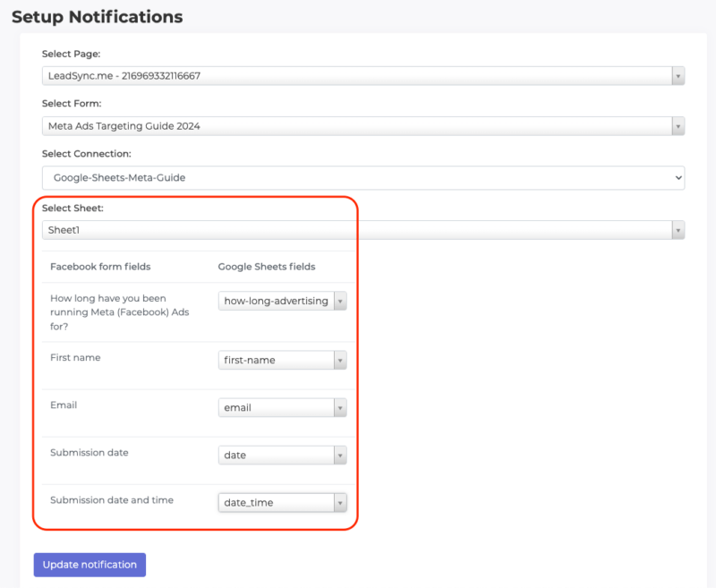Click the Select Form dropdown arrow
The height and width of the screenshot is (588, 716).
click(x=678, y=125)
